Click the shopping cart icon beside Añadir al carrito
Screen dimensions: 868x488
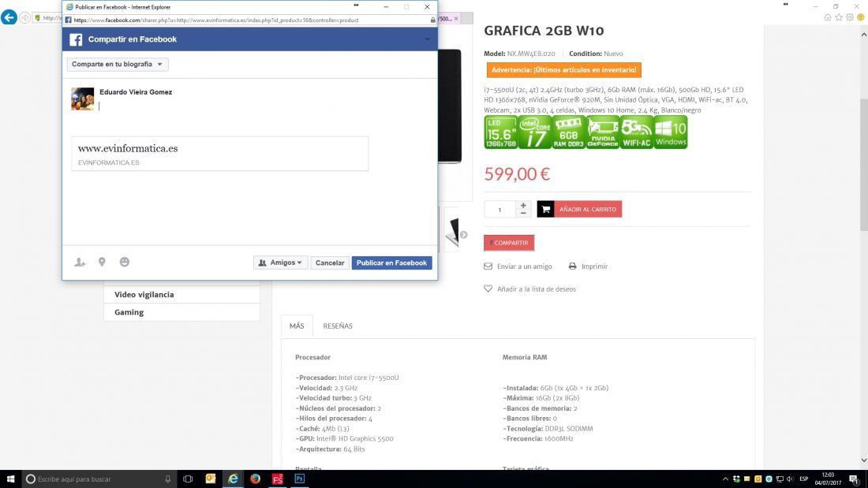point(545,209)
